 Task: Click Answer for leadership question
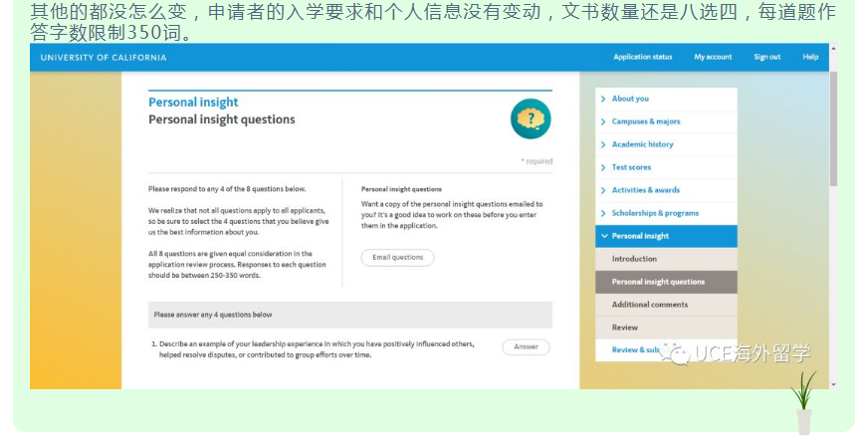526,347
